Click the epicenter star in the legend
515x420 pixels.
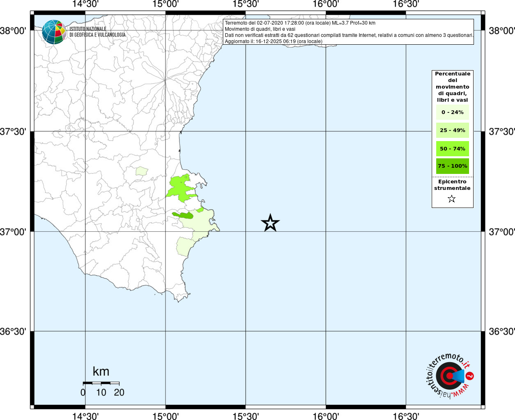click(452, 199)
